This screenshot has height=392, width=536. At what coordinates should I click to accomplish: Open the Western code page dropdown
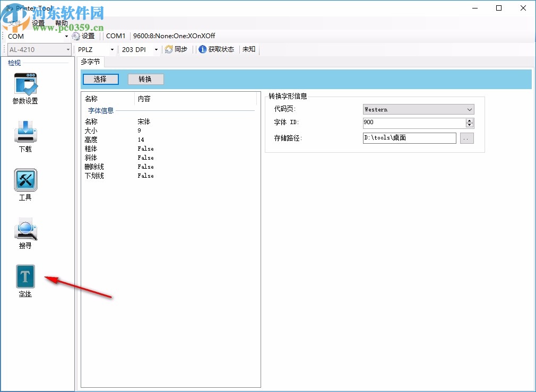point(469,109)
